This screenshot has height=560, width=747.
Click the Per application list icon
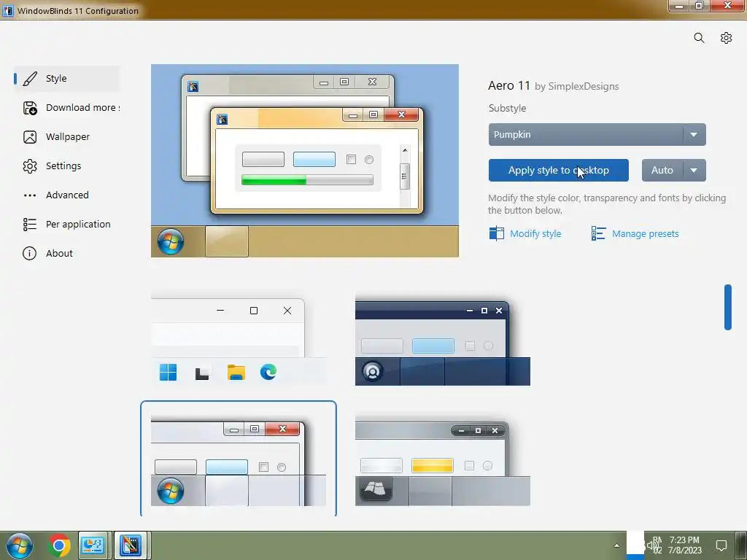point(29,225)
